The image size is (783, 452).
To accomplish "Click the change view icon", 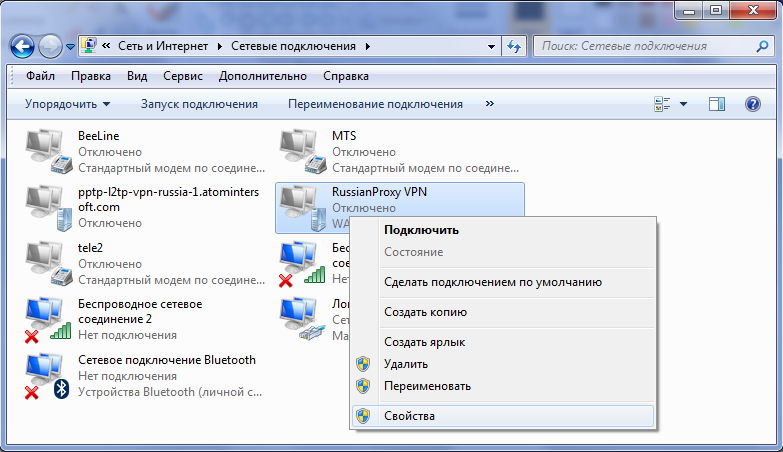I will 662,104.
